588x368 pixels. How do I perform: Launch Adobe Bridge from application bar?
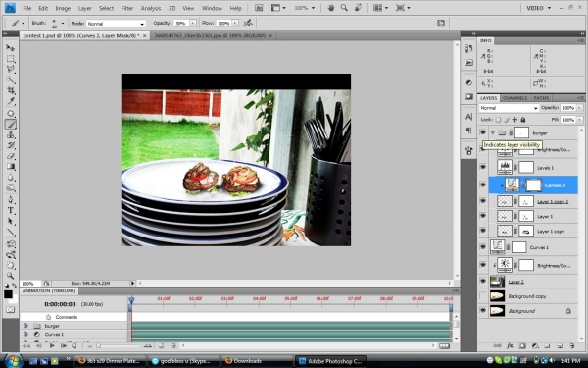(259, 8)
